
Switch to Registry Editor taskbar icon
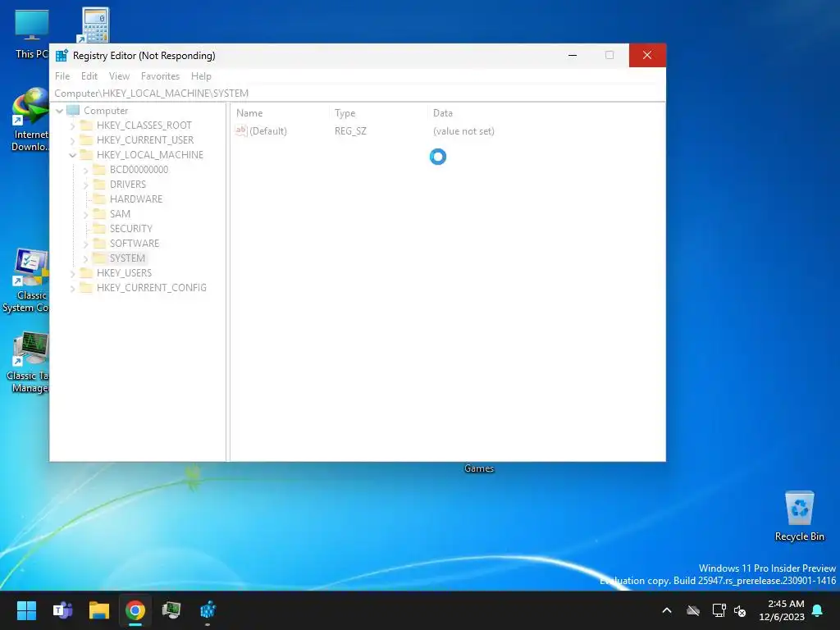pyautogui.click(x=208, y=610)
